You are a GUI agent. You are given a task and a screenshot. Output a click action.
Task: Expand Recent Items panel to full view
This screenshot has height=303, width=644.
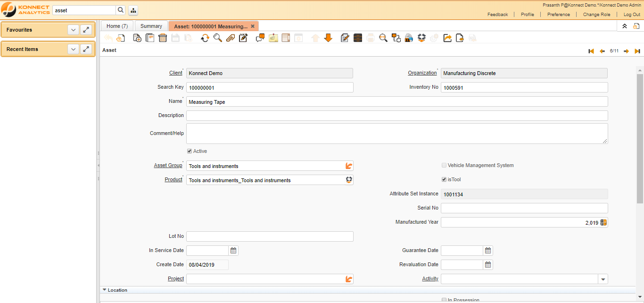coord(86,49)
